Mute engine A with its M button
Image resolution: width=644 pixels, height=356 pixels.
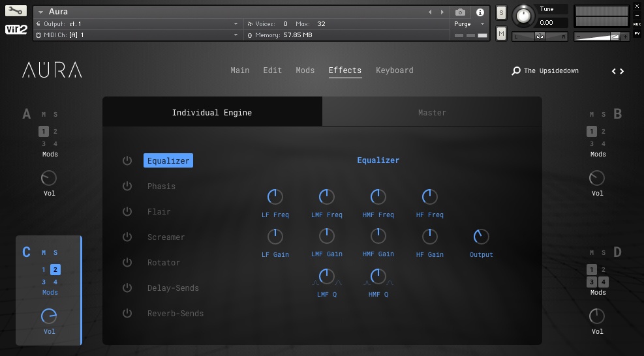(44, 115)
